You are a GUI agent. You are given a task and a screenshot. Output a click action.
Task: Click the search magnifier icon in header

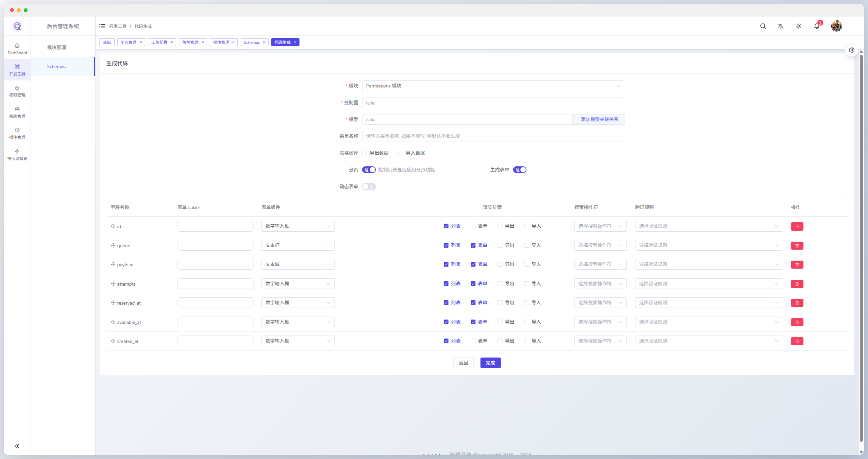coord(763,26)
